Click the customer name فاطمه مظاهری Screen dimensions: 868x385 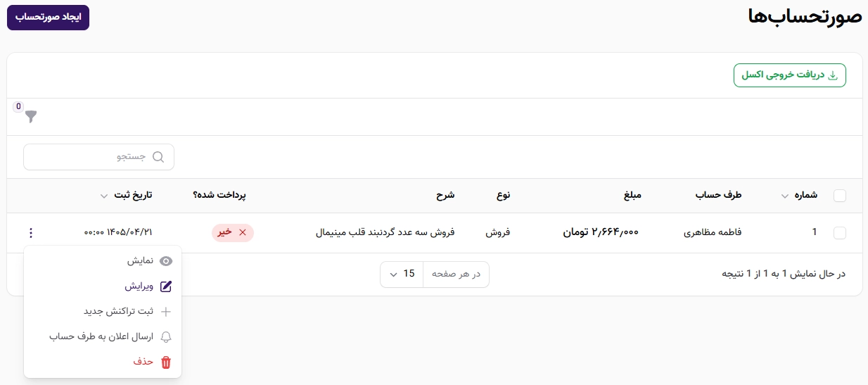point(713,232)
